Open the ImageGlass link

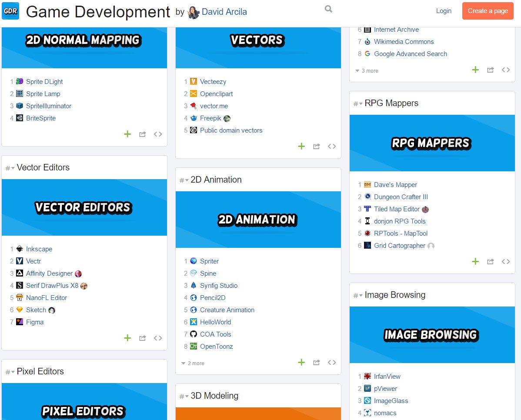pyautogui.click(x=391, y=401)
